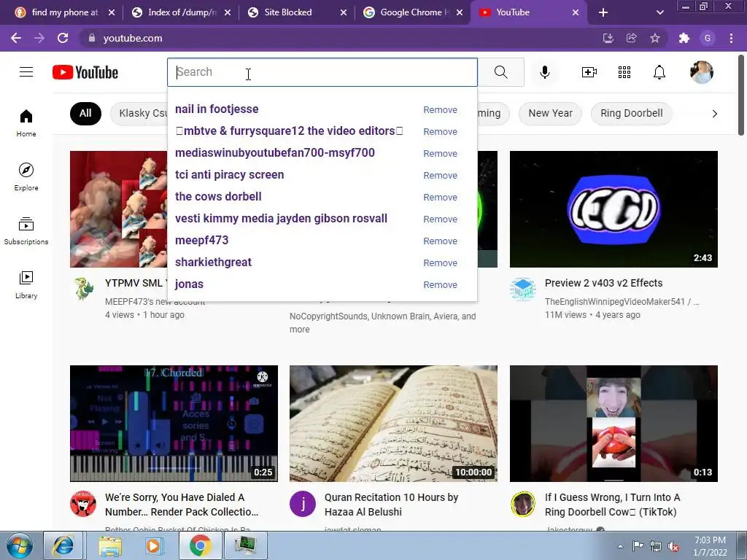Viewport: 747px width, 560px height.
Task: Open Explore in sidebar
Action: tap(26, 176)
